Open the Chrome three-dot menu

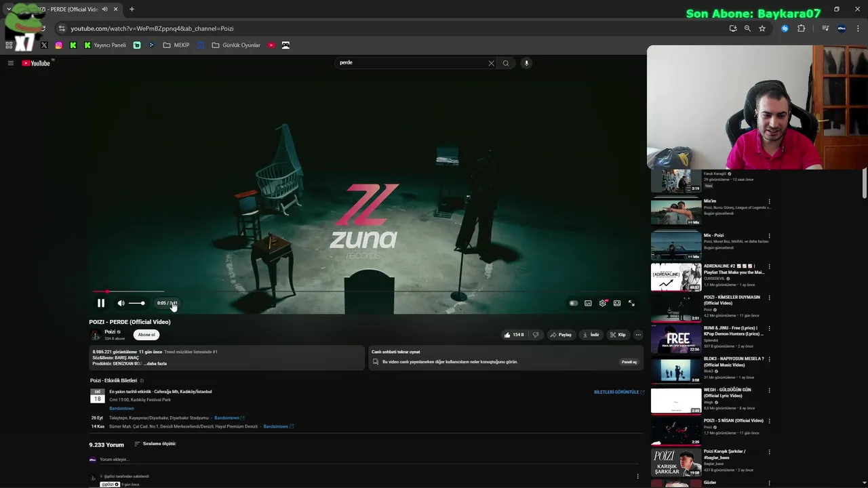pyautogui.click(x=859, y=28)
